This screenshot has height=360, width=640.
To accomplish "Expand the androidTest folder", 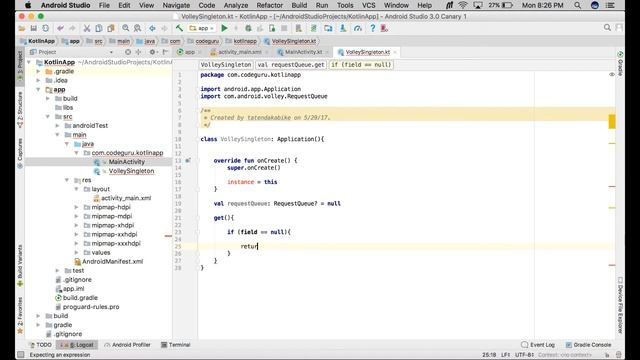I will (x=57, y=126).
